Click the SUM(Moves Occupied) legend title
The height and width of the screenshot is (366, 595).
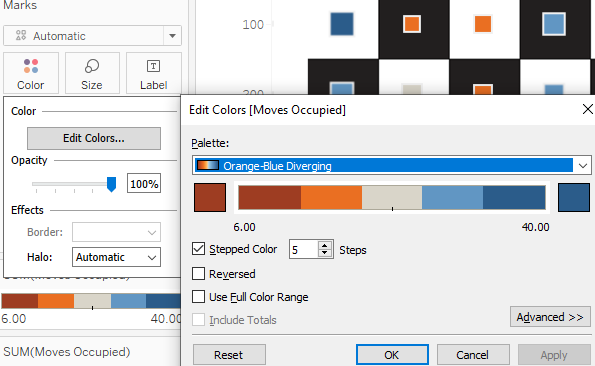[x=67, y=352]
